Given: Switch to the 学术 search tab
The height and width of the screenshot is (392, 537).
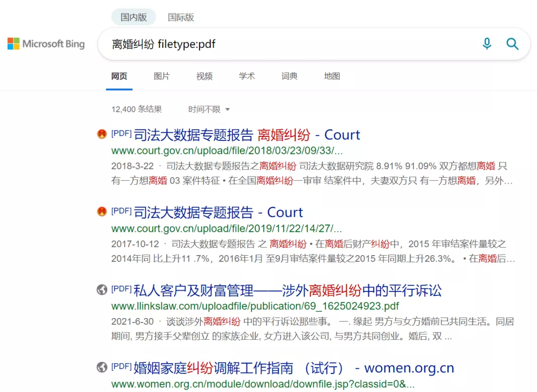Looking at the screenshot, I should [246, 76].
